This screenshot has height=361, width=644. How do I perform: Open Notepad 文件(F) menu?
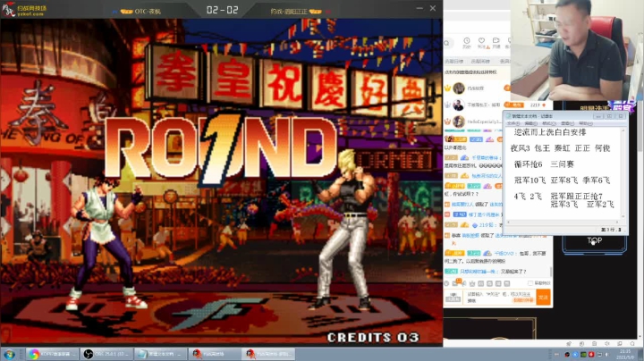[513, 123]
